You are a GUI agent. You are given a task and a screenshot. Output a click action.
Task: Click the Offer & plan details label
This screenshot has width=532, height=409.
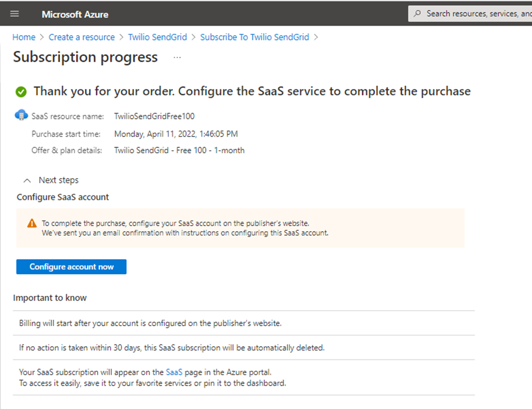pyautogui.click(x=67, y=150)
